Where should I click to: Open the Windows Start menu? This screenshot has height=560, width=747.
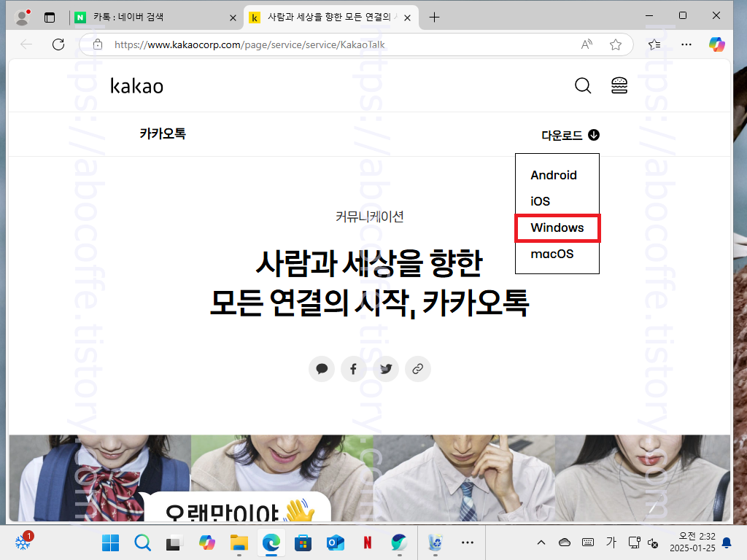coord(111,542)
